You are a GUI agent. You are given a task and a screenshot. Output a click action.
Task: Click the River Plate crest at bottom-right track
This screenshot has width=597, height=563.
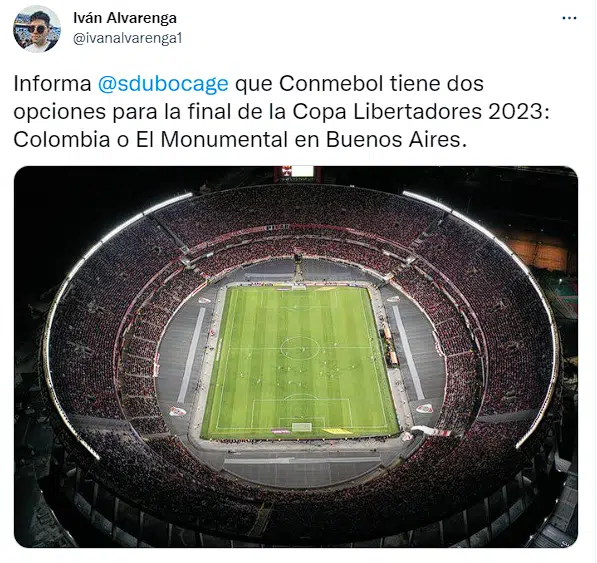point(424,408)
